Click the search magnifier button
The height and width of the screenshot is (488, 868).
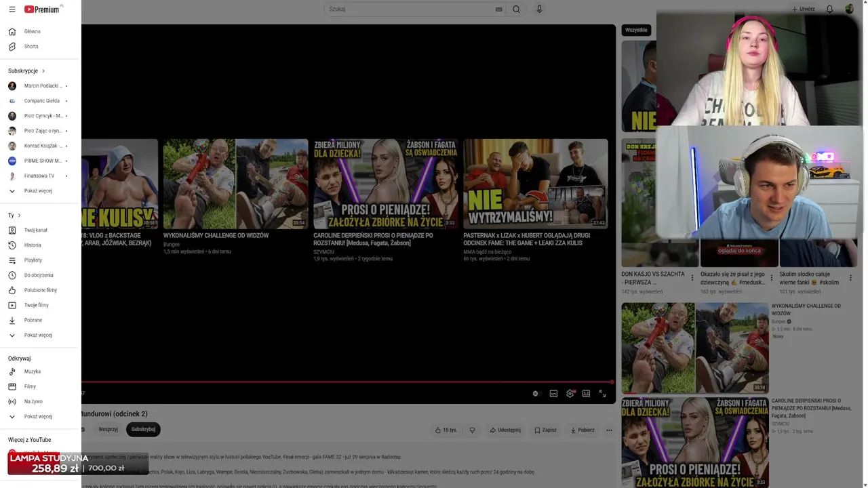[x=516, y=9]
